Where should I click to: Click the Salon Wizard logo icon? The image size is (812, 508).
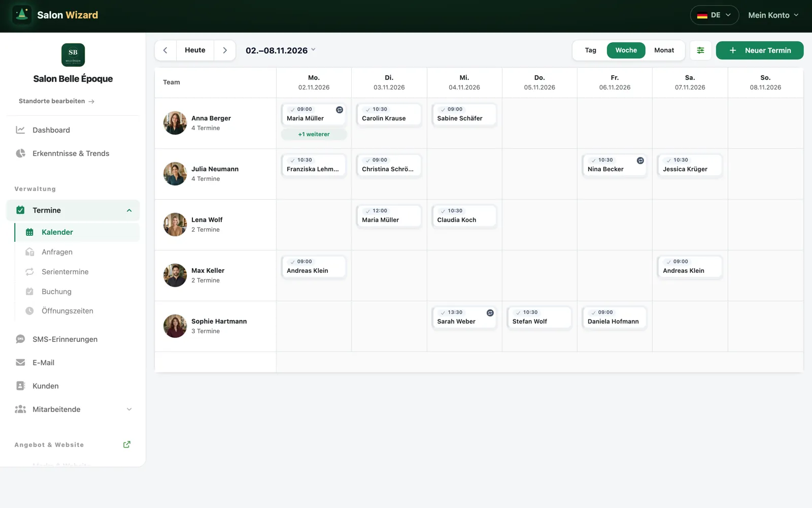click(x=22, y=15)
